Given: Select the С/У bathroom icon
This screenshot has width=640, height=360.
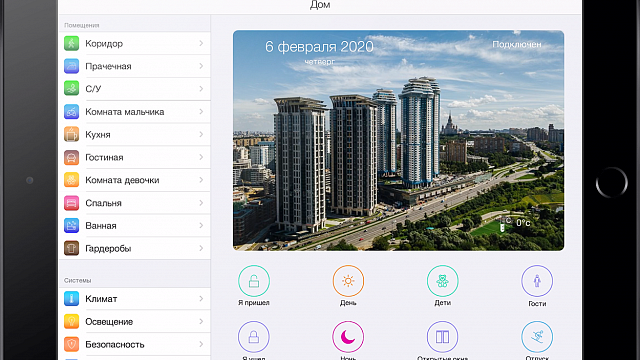Looking at the screenshot, I should (x=71, y=89).
